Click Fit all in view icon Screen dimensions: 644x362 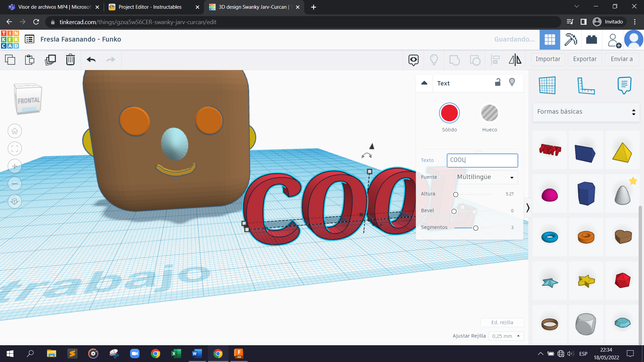(x=15, y=148)
